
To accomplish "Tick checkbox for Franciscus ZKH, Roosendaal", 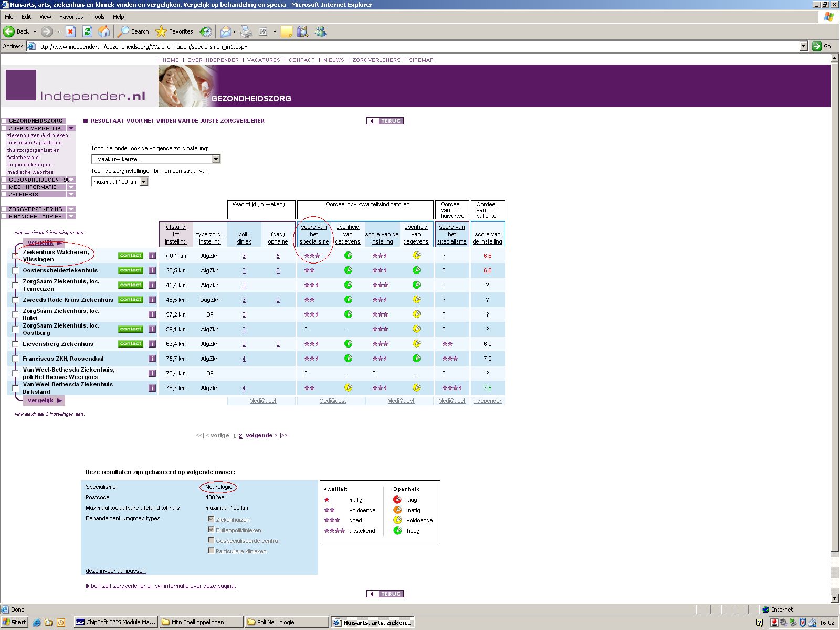I will pos(15,359).
